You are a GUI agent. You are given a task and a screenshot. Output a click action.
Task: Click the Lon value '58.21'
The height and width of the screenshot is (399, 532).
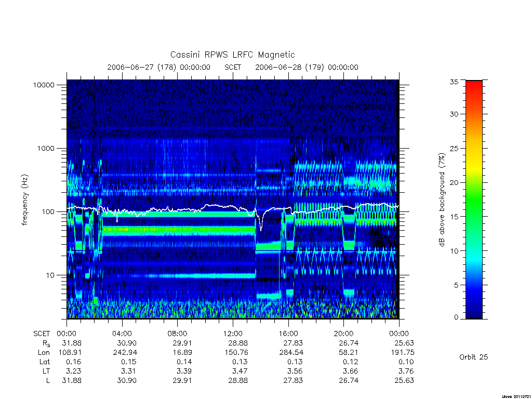click(x=349, y=353)
